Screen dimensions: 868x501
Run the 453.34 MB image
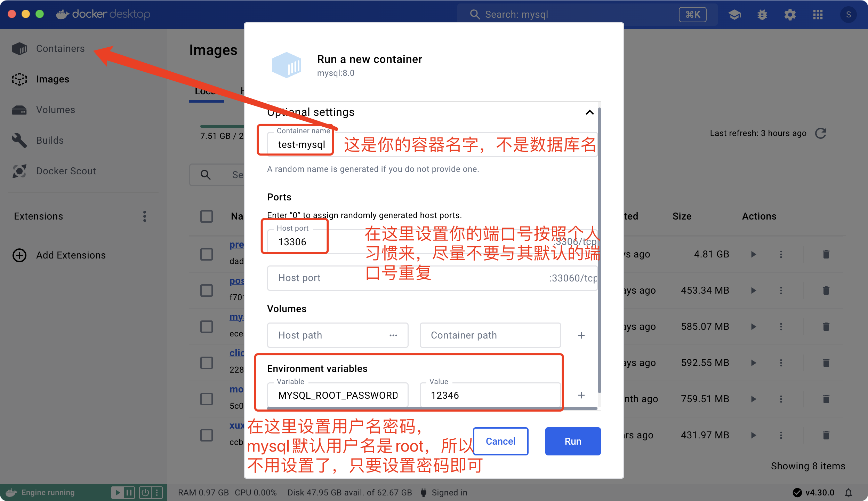753,290
